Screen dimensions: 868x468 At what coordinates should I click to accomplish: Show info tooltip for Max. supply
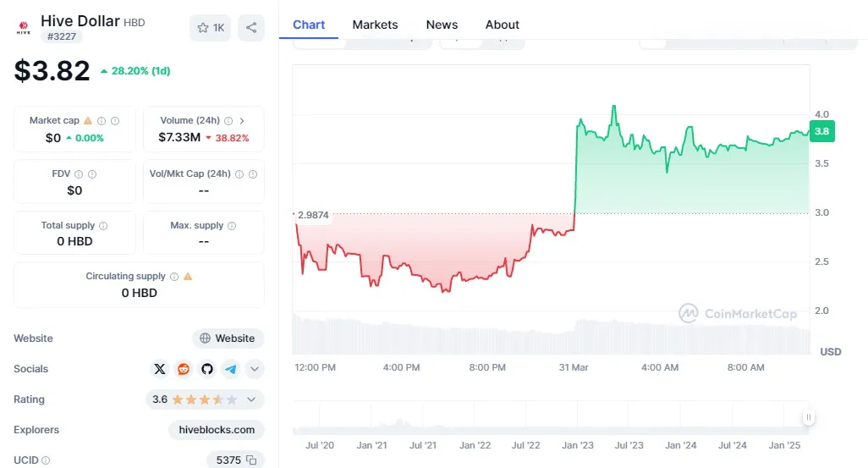tap(232, 225)
